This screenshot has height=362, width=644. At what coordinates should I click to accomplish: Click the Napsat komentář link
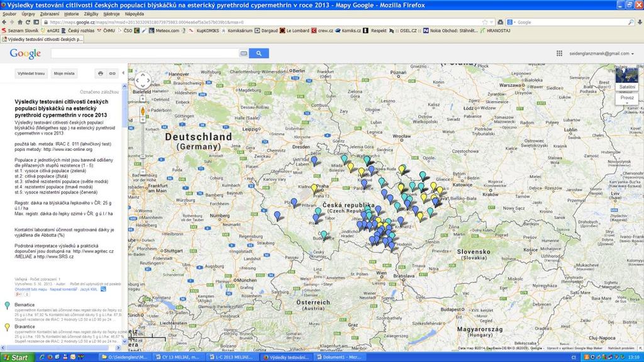pos(64,289)
